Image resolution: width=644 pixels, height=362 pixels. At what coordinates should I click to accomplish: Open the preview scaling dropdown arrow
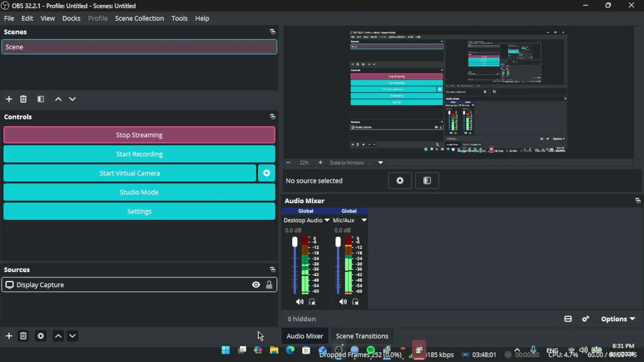(x=380, y=162)
